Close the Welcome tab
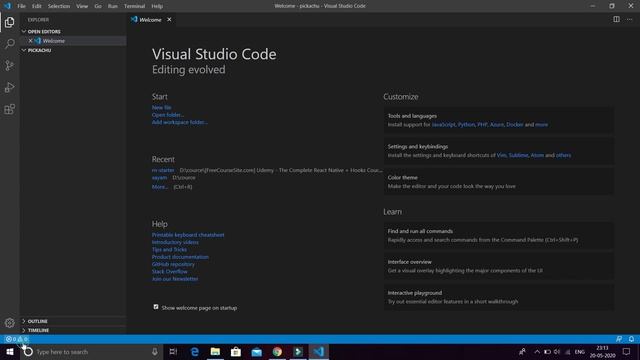This screenshot has width=640, height=360. click(x=169, y=19)
